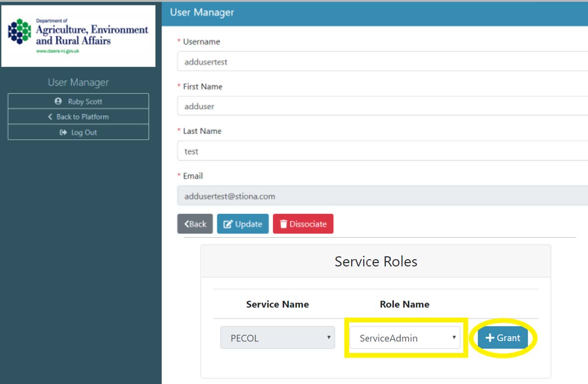Select the Last Name field containing test

click(382, 151)
